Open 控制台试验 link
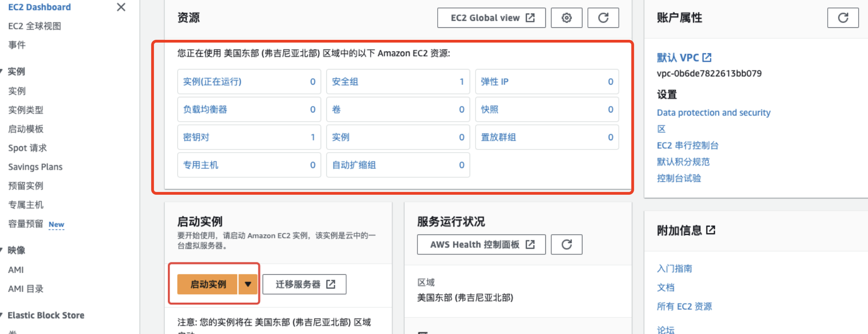The width and height of the screenshot is (868, 334). pyautogui.click(x=679, y=178)
